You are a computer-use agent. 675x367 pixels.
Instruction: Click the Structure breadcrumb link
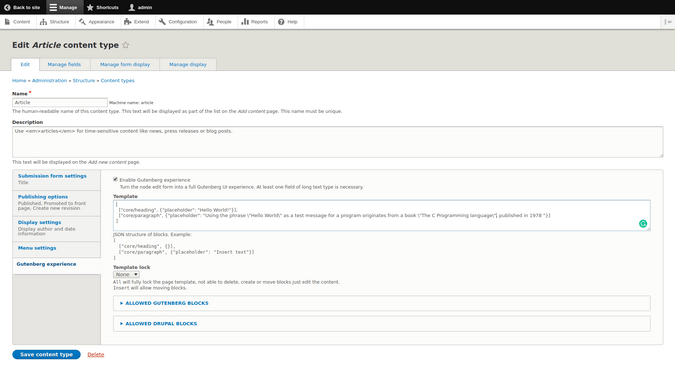click(x=84, y=80)
